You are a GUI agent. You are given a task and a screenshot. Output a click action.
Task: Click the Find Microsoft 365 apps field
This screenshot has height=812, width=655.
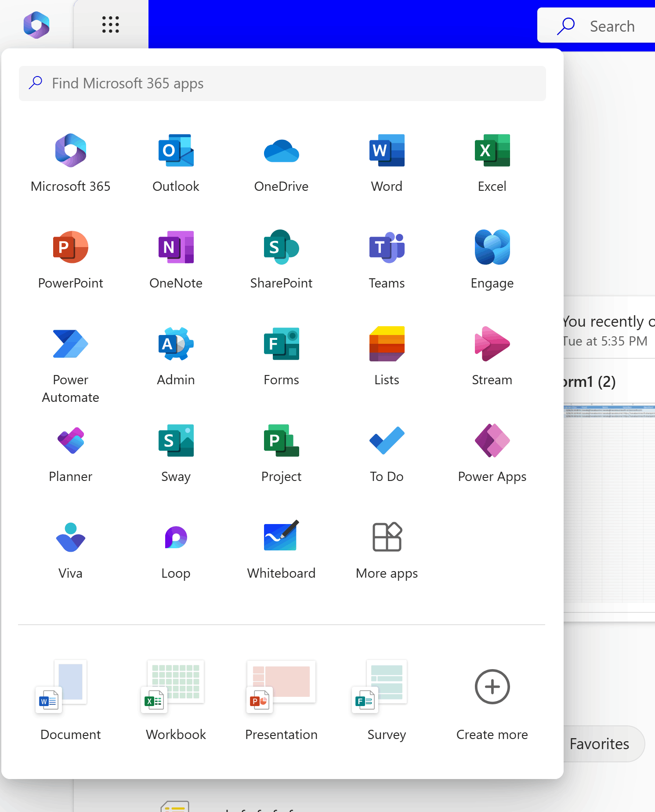pos(282,84)
